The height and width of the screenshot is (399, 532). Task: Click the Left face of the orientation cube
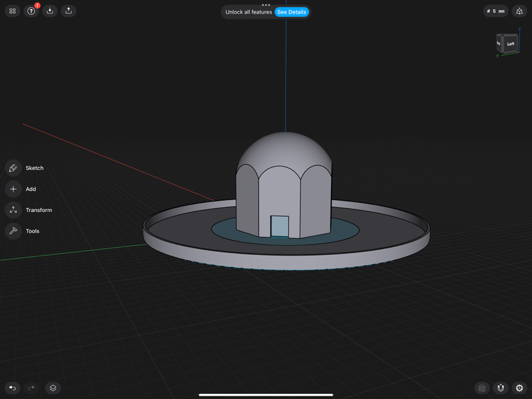pos(510,44)
